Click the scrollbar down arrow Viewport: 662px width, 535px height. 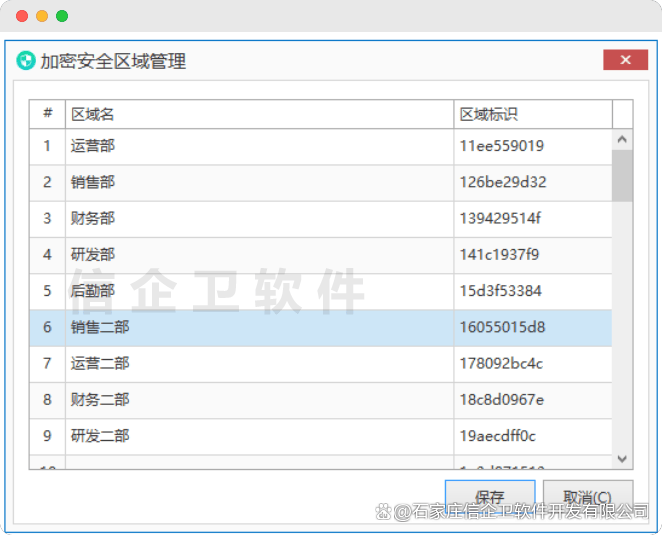pyautogui.click(x=622, y=458)
